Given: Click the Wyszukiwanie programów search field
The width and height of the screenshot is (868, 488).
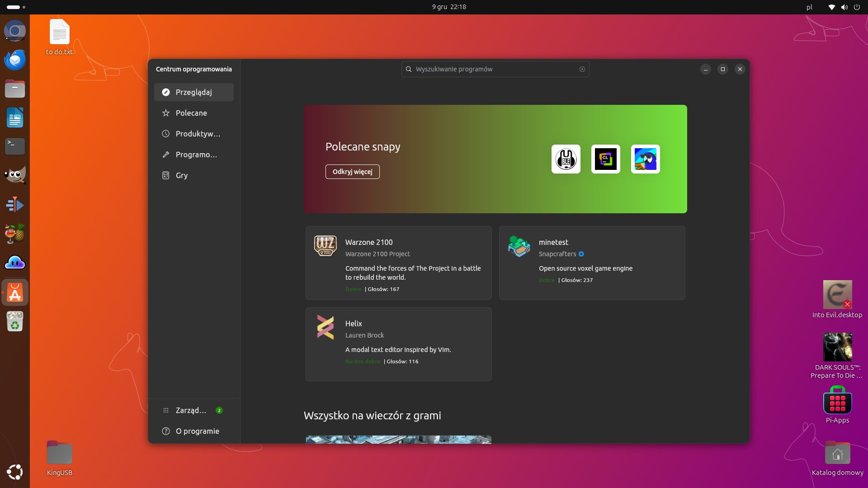Looking at the screenshot, I should pyautogui.click(x=495, y=69).
